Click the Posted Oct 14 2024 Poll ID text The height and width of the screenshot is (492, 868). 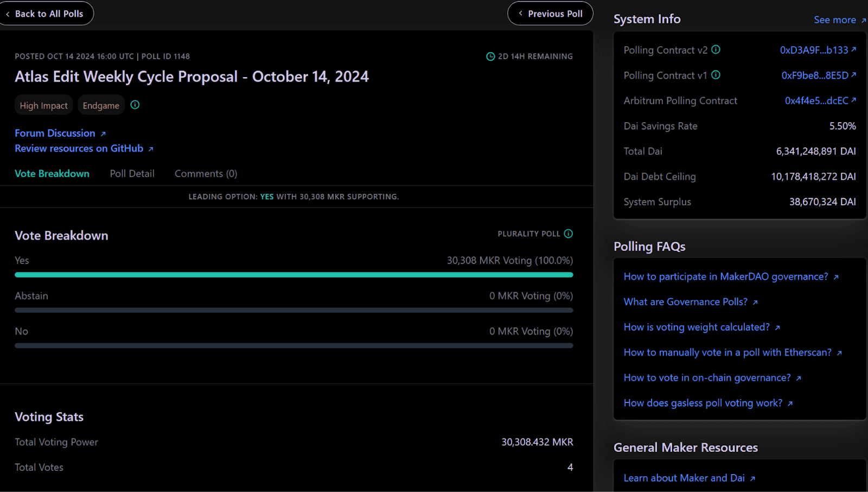(x=102, y=56)
